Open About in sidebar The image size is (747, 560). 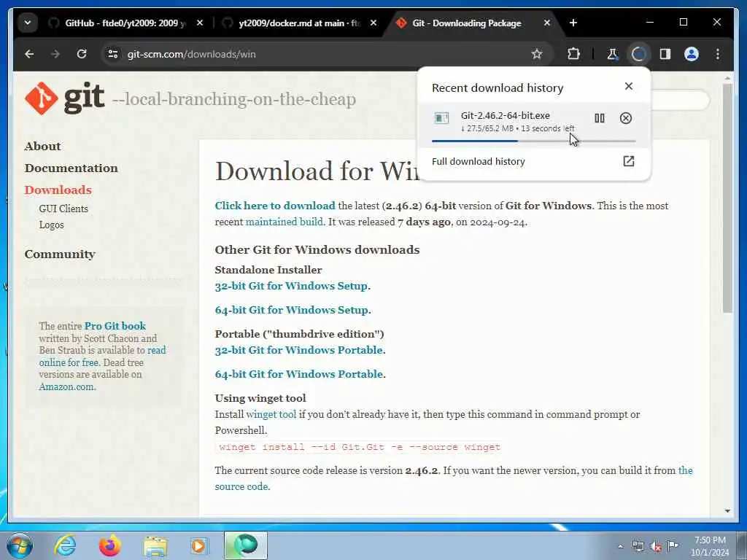(43, 146)
